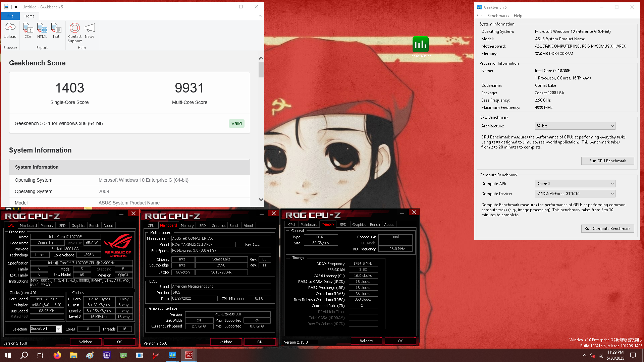The image size is (644, 362).
Task: Open quick access toolbar dropdown arrow
Action: point(16,7)
